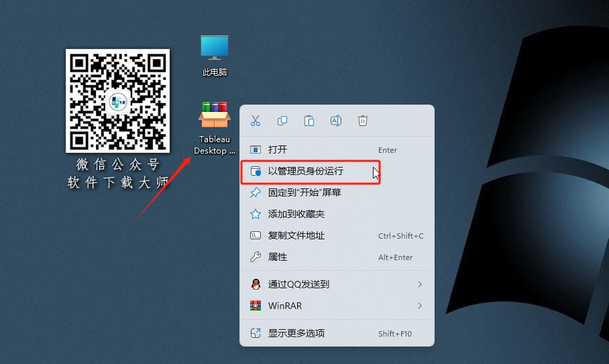
Task: Expand the arrow beside WinRAR
Action: (420, 306)
